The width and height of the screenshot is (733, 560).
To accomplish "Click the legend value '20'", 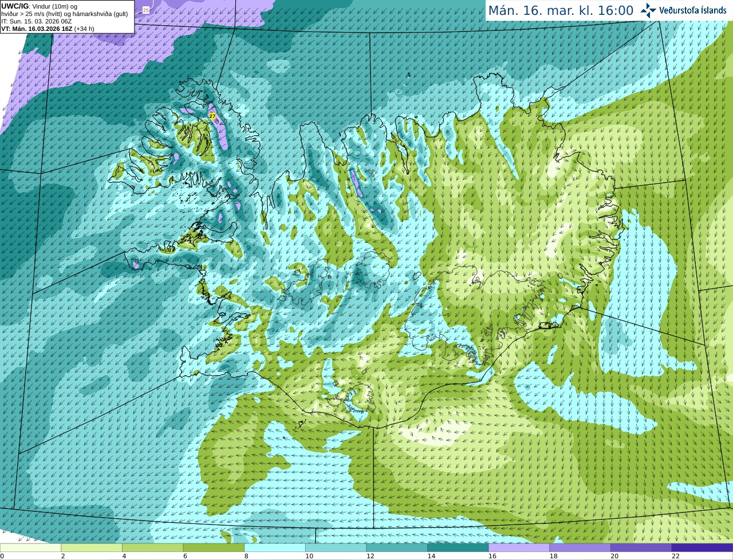I will [614, 556].
